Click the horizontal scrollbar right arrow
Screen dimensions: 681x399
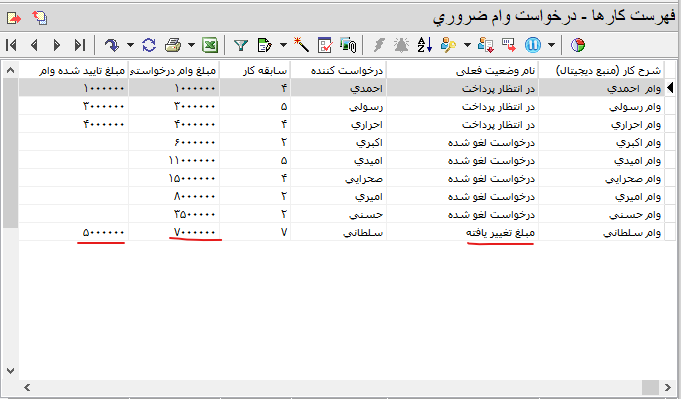click(668, 387)
